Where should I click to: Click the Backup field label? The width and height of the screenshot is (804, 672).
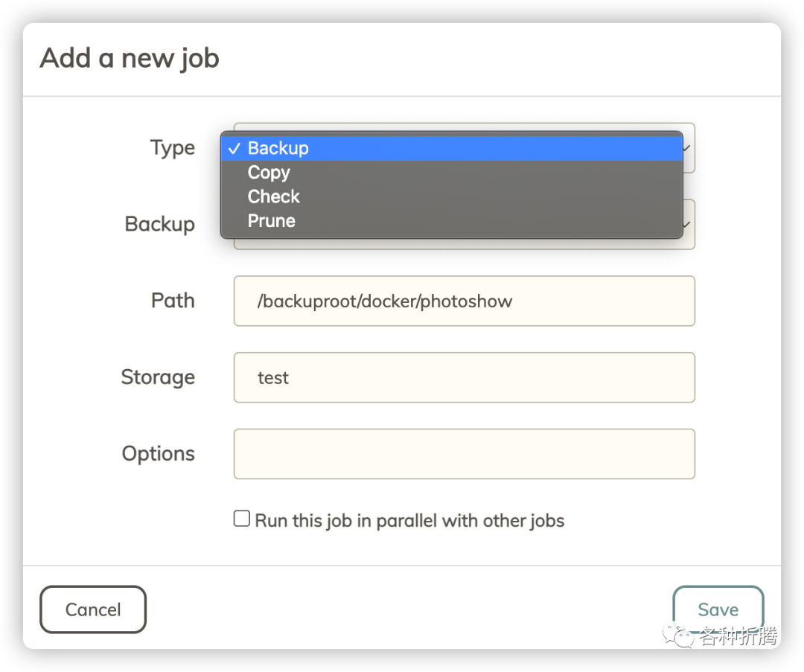click(159, 224)
